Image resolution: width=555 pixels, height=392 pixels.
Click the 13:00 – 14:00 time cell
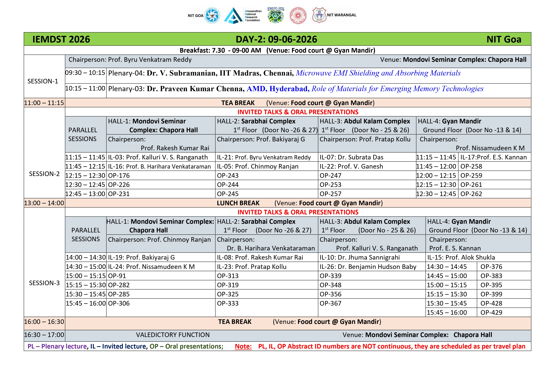click(x=44, y=203)
